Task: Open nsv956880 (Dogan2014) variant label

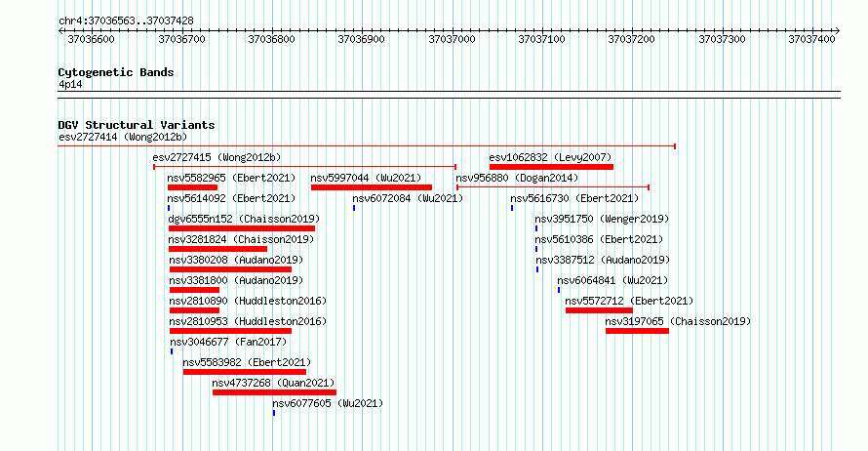Action: coord(517,178)
